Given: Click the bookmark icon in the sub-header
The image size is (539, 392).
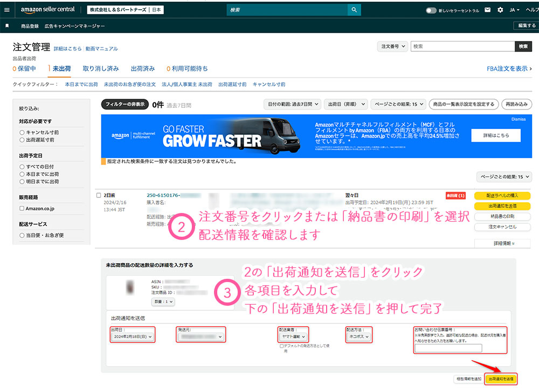Looking at the screenshot, I should (7, 25).
